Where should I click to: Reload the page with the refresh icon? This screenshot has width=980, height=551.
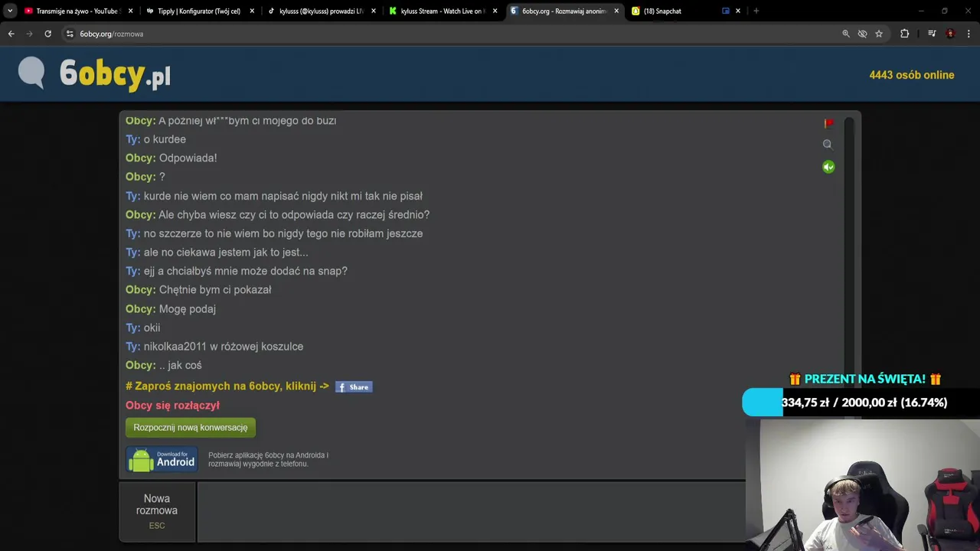(47, 34)
